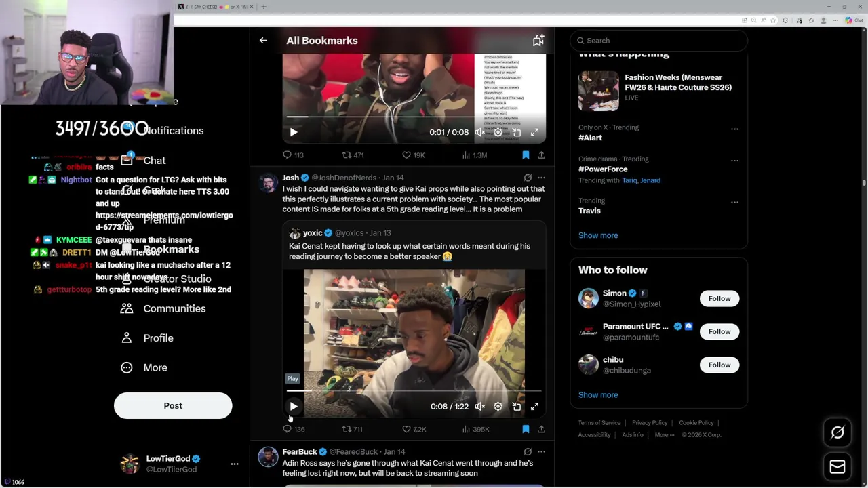Open Grok explain icon on Josh's post
Image resolution: width=868 pixels, height=488 pixels.
pyautogui.click(x=528, y=178)
